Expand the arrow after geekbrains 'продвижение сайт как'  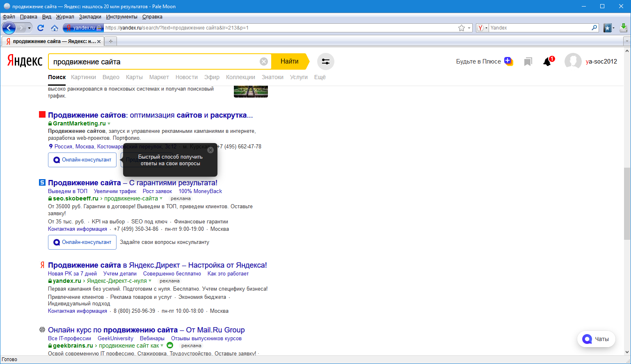pos(162,346)
